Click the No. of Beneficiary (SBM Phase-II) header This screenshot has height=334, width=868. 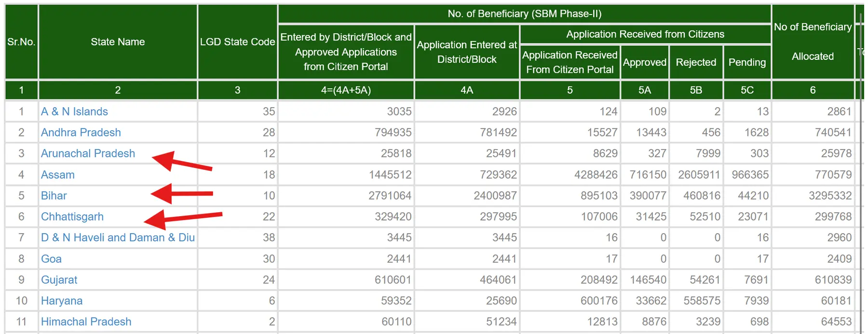point(525,14)
